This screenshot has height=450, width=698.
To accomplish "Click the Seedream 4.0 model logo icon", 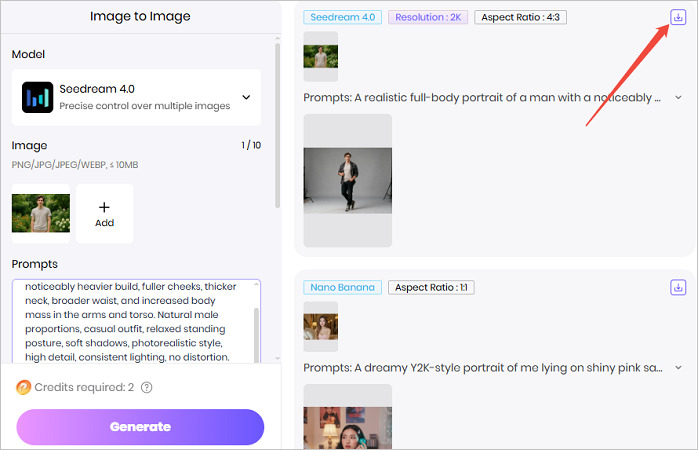I will [37, 97].
